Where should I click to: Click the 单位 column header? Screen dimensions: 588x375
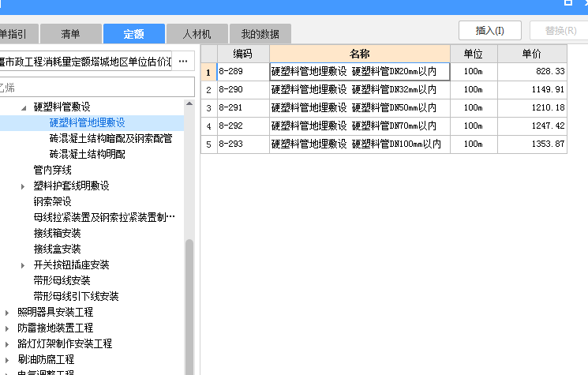click(x=474, y=54)
